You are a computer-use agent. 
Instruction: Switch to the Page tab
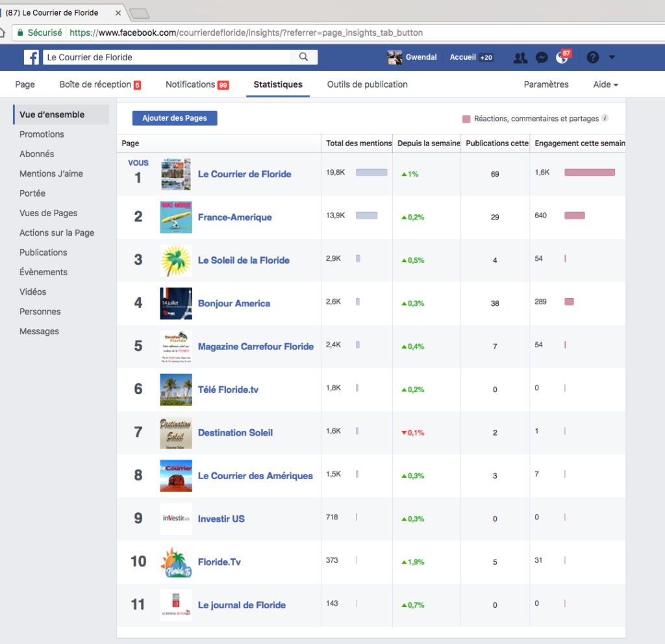click(25, 84)
